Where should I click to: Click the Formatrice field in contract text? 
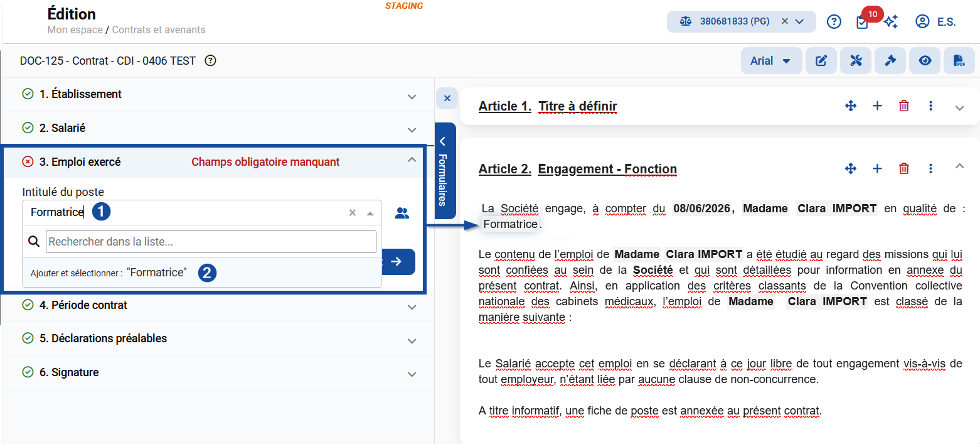point(511,224)
